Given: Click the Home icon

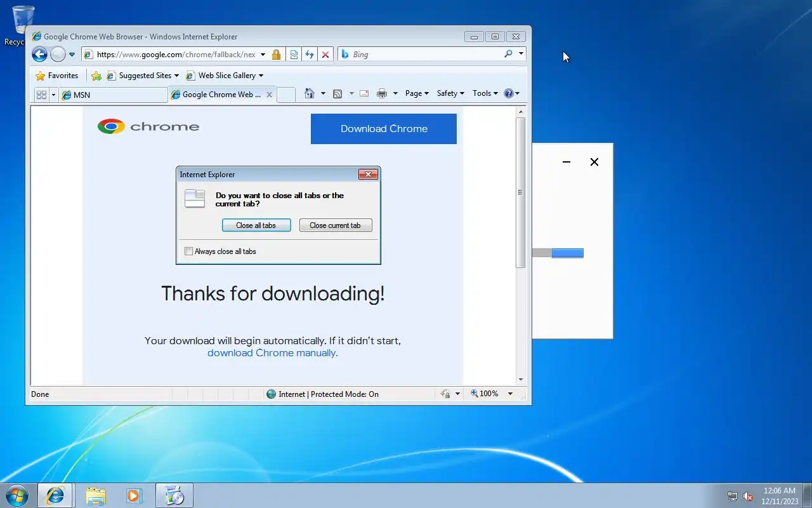Looking at the screenshot, I should [x=310, y=93].
